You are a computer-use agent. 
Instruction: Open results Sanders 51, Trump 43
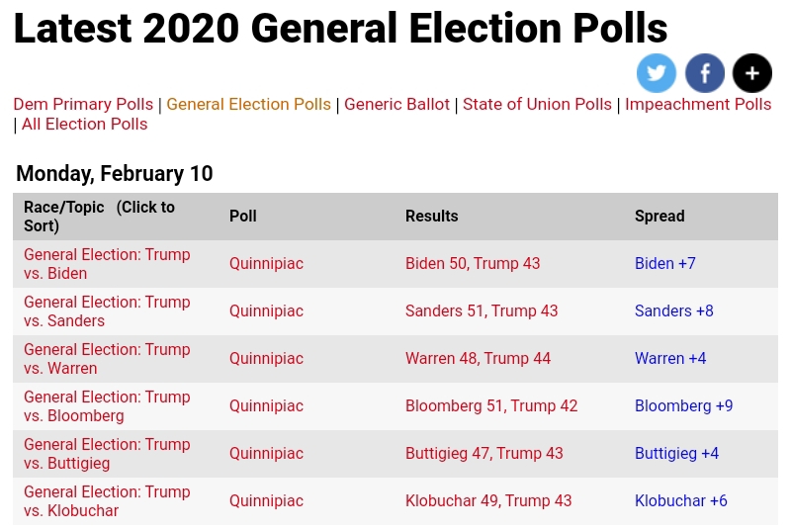[x=482, y=310]
